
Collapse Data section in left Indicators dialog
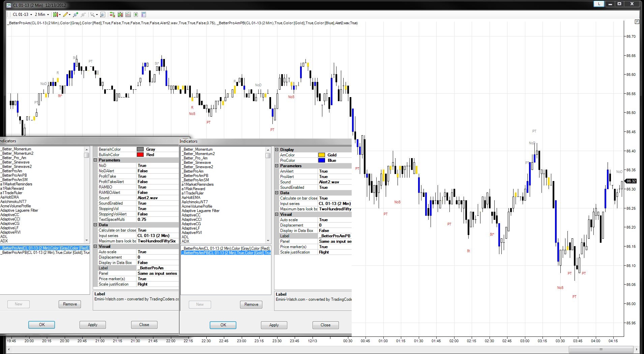[x=95, y=225]
